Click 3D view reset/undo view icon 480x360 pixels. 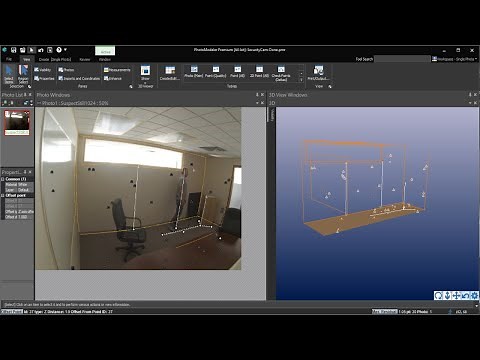[x=465, y=295]
